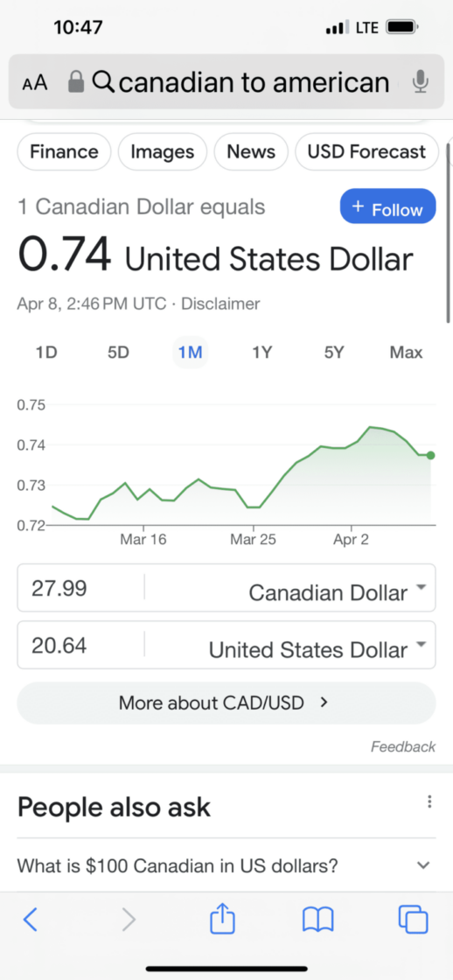Switch chart to Max range
The height and width of the screenshot is (980, 453).
[406, 353]
